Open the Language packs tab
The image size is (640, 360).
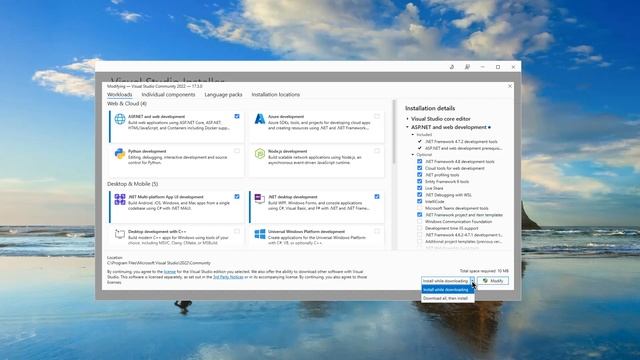pyautogui.click(x=223, y=95)
